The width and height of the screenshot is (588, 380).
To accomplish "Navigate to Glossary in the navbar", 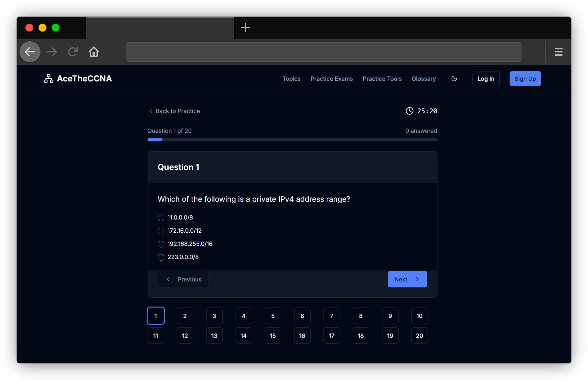I will 424,79.
